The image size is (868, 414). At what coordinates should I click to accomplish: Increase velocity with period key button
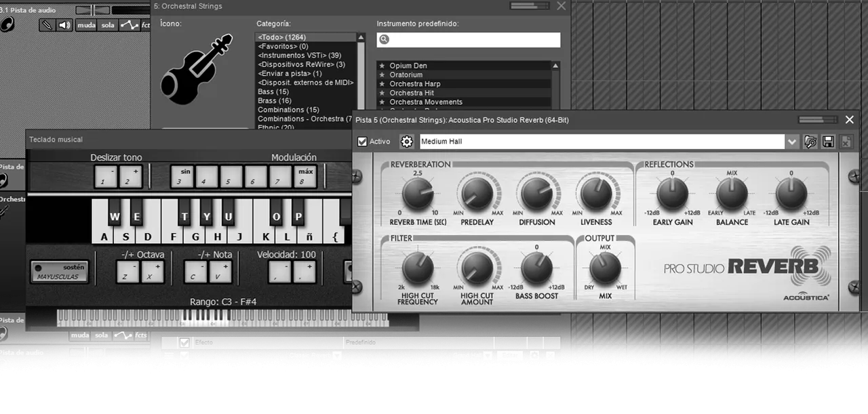coord(304,272)
